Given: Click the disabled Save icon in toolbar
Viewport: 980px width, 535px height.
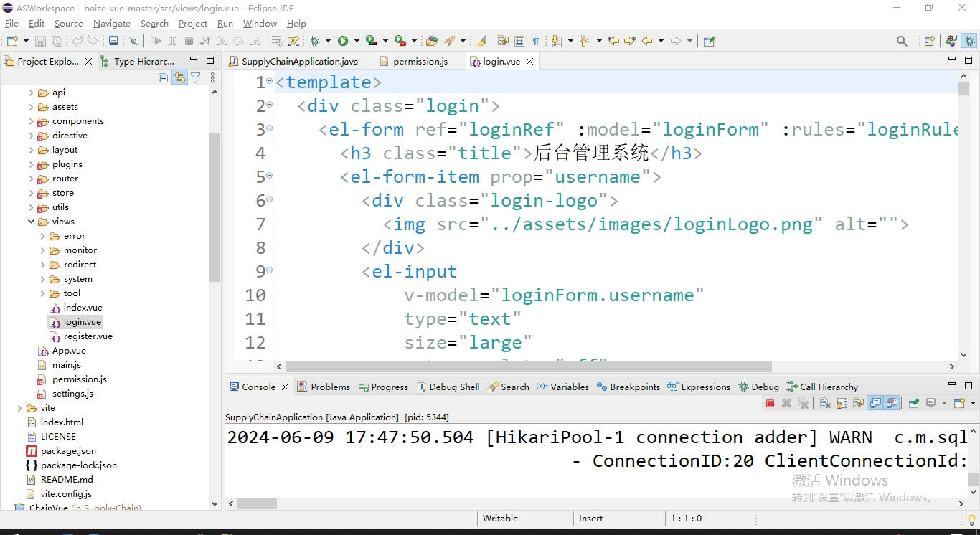Looking at the screenshot, I should pos(40,41).
